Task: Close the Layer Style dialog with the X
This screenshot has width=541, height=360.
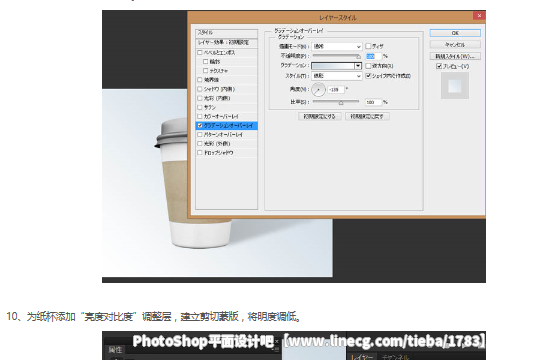Action: (479, 16)
